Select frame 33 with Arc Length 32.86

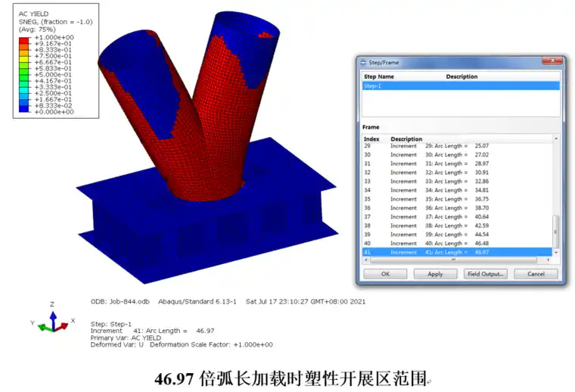tap(457, 181)
